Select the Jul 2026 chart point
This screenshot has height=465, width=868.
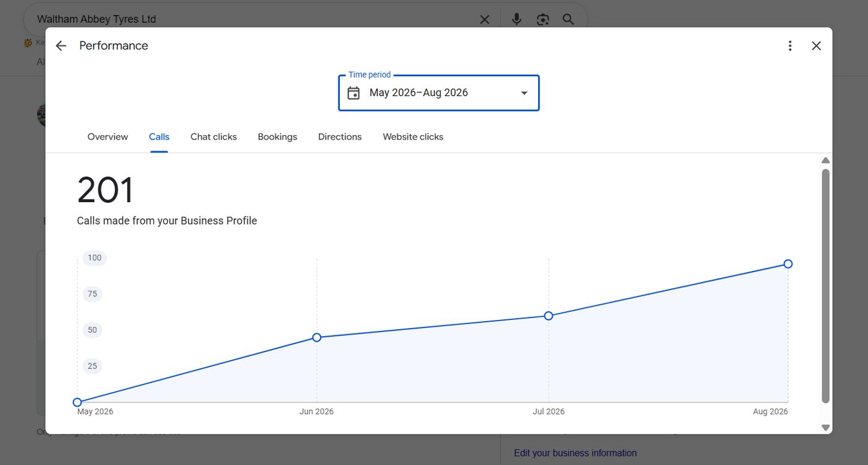click(x=549, y=316)
